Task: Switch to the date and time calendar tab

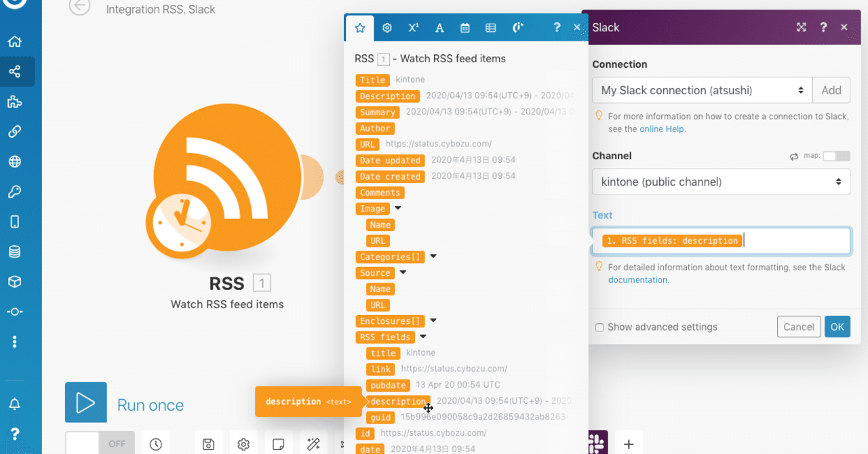Action: pos(465,28)
